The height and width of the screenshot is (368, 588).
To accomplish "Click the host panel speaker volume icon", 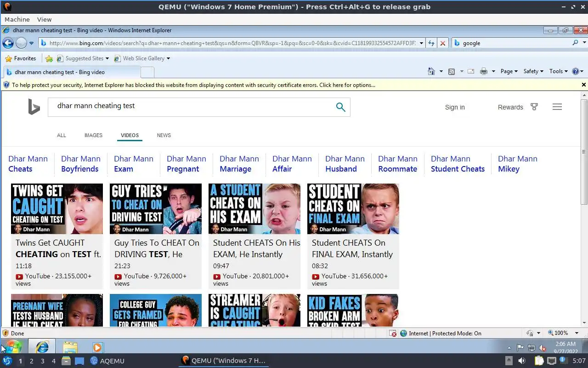I will coord(522,361).
